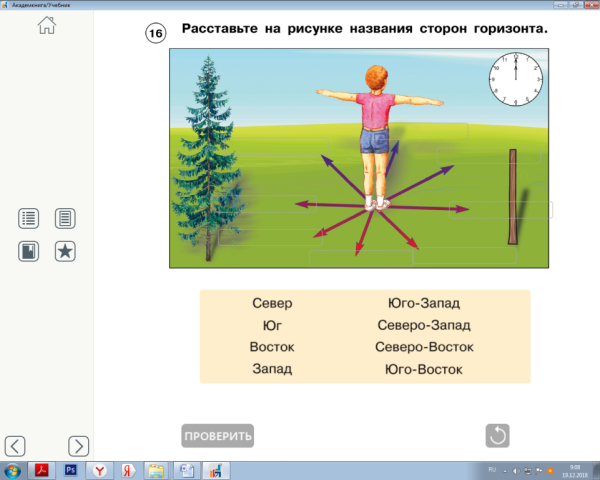Click the ПРОВЕРИТЬ check button
This screenshot has width=600, height=480.
[217, 436]
